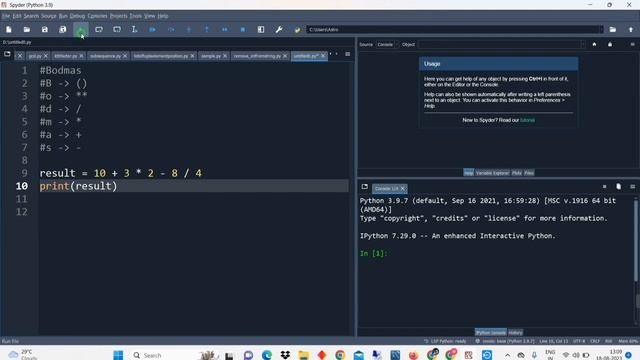
Task: Run selection or current line
Action: tap(134, 29)
